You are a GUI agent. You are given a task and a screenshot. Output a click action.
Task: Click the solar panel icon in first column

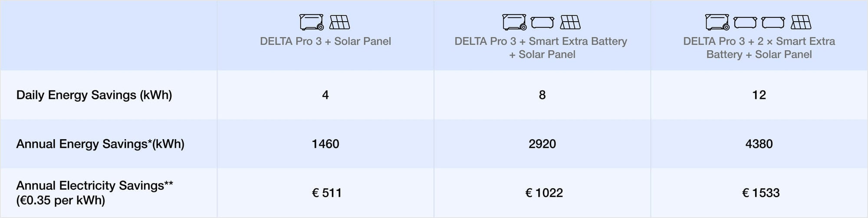tap(339, 22)
